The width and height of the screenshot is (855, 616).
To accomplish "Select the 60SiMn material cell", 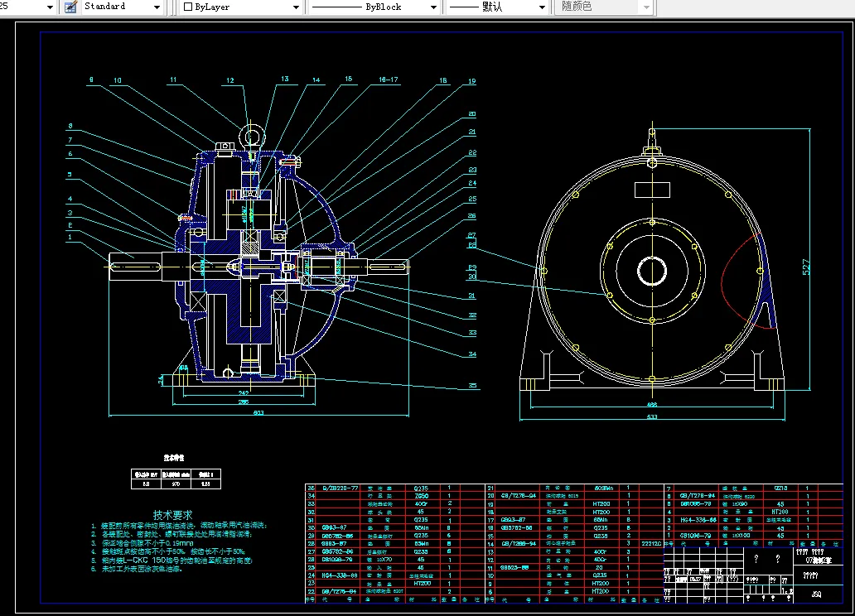I will tap(603, 488).
